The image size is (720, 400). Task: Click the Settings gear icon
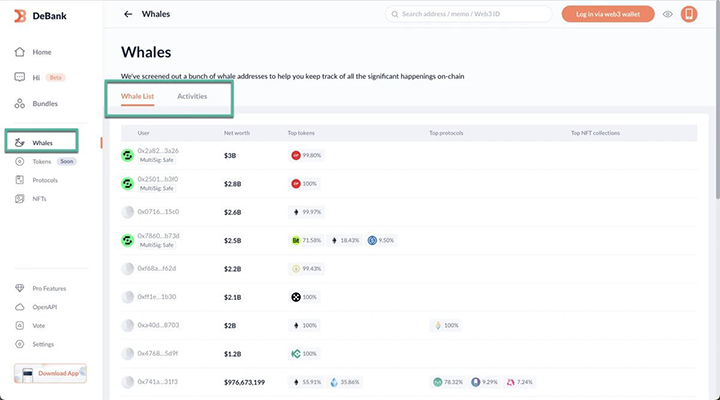pyautogui.click(x=19, y=344)
